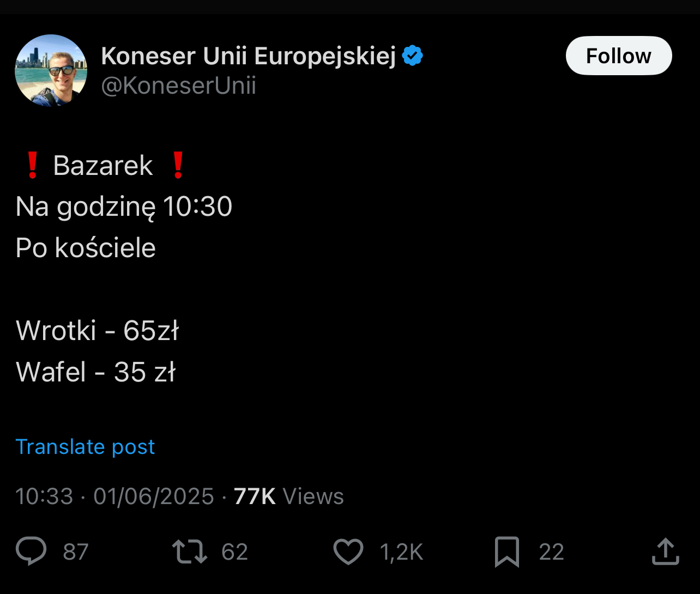This screenshot has height=594, width=700.
Task: Click the 1,2K likes count
Action: pos(401,552)
